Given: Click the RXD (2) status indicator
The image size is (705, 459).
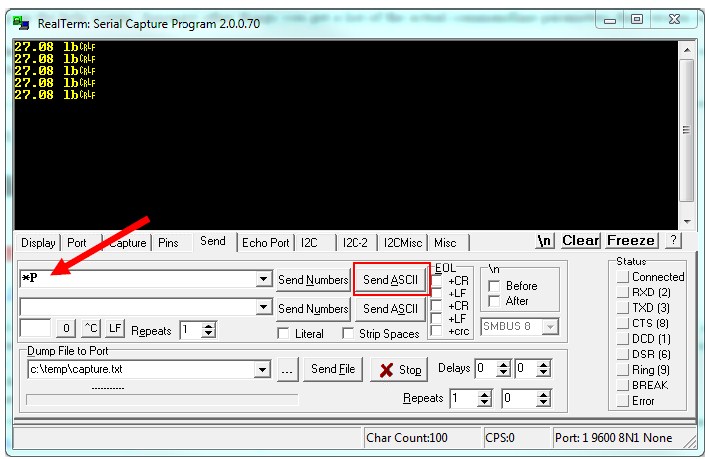Looking at the screenshot, I should 622,292.
